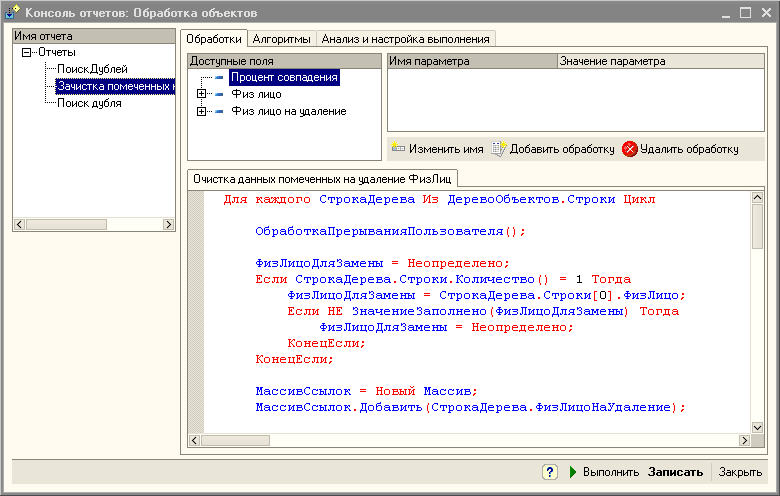
Task: Click the code editor scroll left arrow
Action: [x=195, y=440]
